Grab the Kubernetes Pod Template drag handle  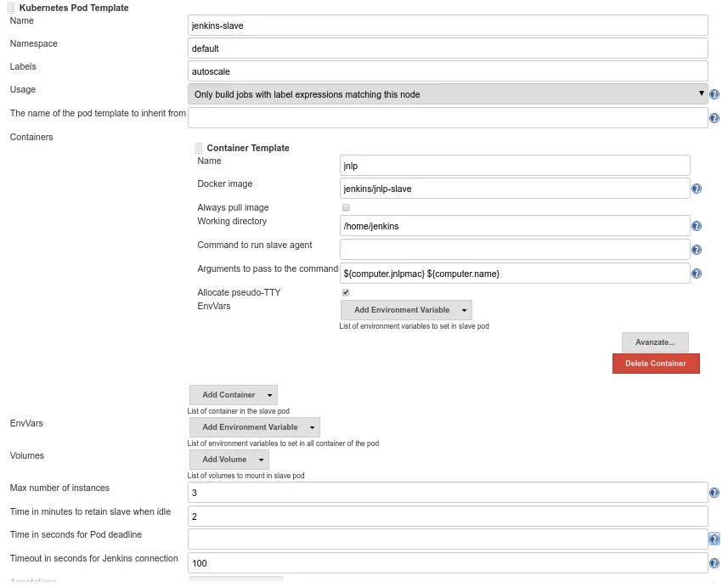click(x=11, y=8)
